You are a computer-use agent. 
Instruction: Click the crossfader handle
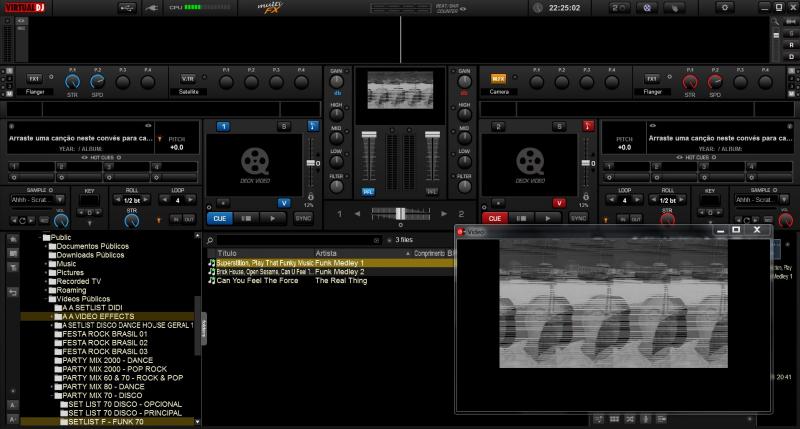click(401, 213)
